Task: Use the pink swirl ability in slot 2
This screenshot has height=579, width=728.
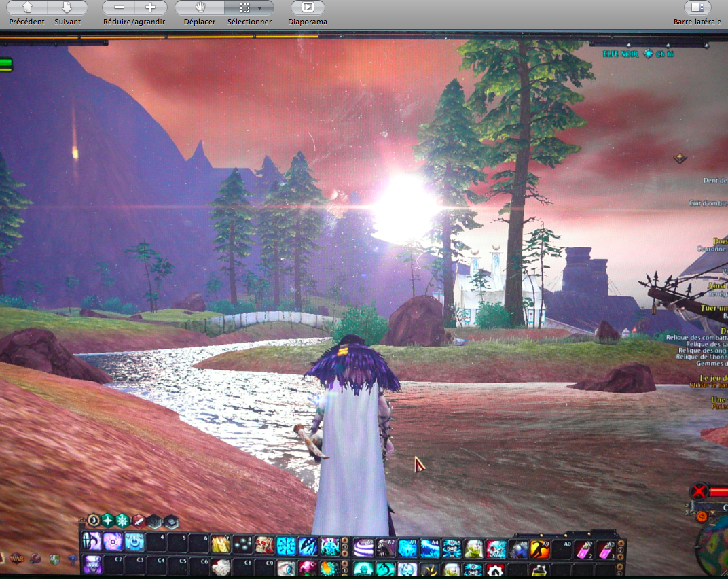Action: point(112,542)
